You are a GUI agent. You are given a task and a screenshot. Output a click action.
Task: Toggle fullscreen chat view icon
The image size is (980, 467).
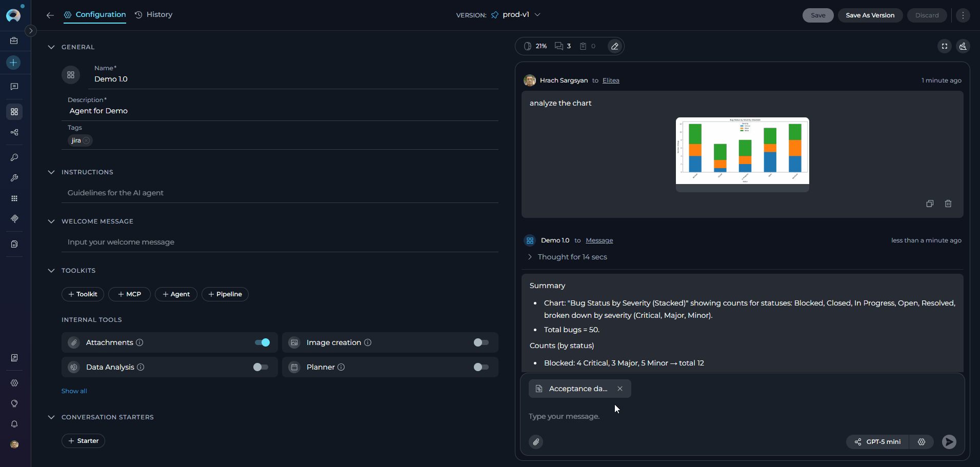tap(945, 46)
